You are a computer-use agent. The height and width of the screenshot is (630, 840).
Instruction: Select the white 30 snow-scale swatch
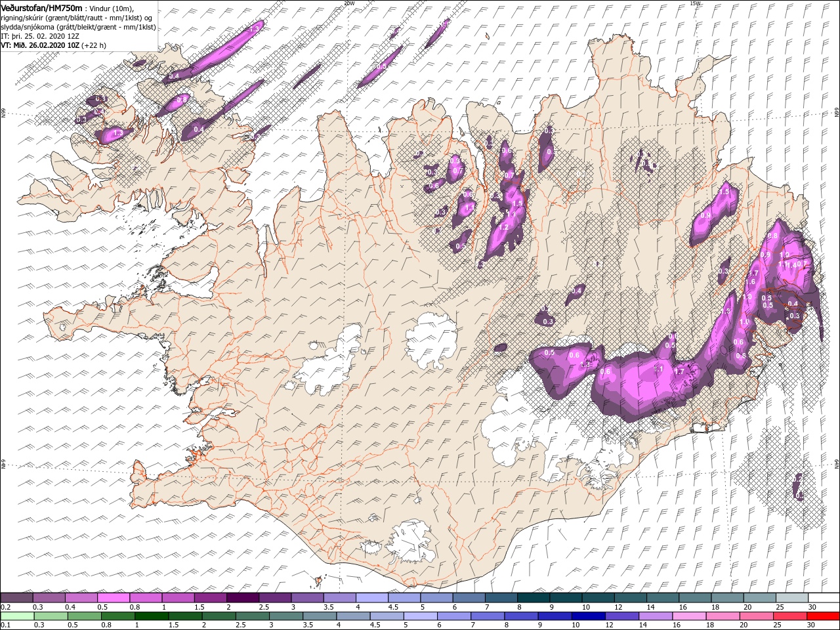(824, 598)
